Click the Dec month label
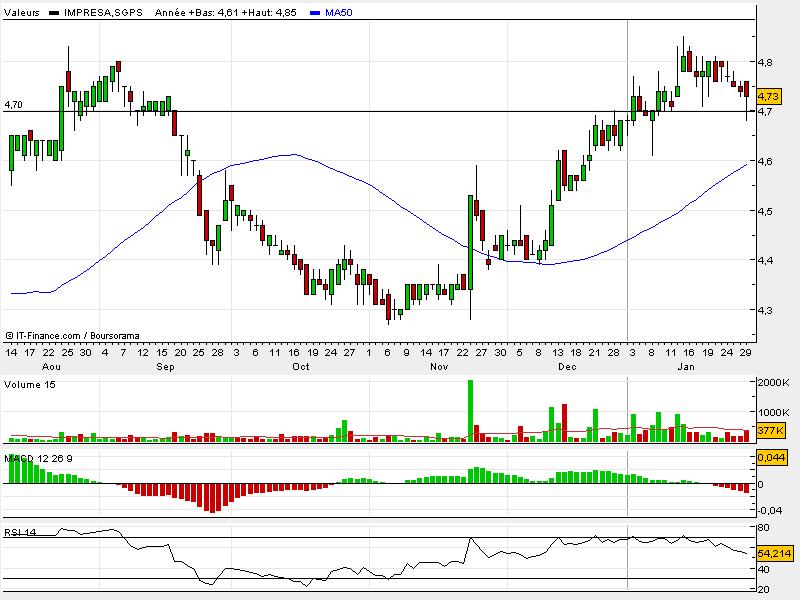Screen dimensions: 800x600 point(567,366)
